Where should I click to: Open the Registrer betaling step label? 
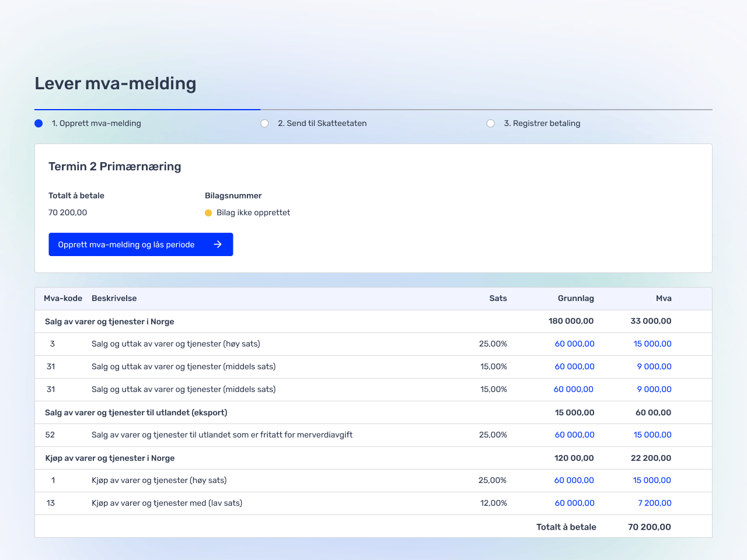pos(542,123)
